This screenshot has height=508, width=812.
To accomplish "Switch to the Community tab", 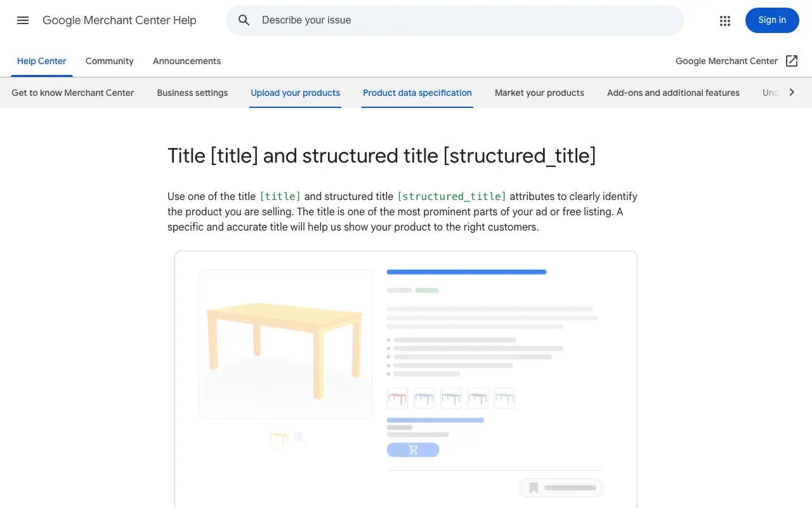I will (x=110, y=61).
